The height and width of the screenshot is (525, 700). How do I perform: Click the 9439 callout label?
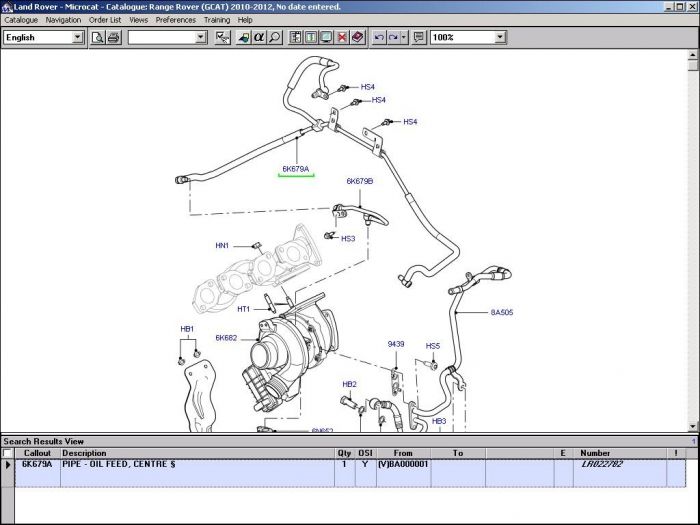[x=396, y=344]
